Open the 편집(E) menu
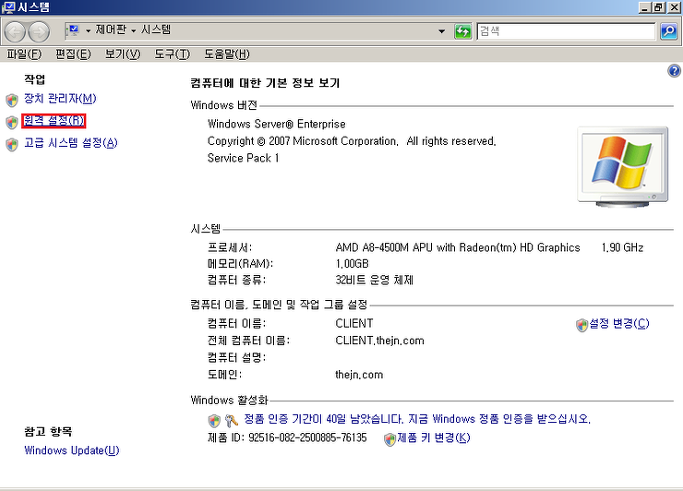Viewport: 683px width, 491px height. coord(73,54)
